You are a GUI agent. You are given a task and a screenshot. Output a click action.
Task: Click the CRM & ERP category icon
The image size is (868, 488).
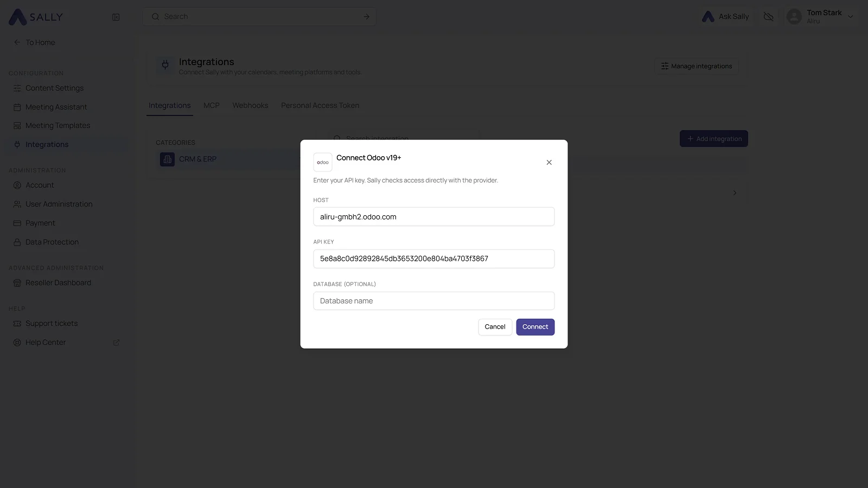(167, 159)
